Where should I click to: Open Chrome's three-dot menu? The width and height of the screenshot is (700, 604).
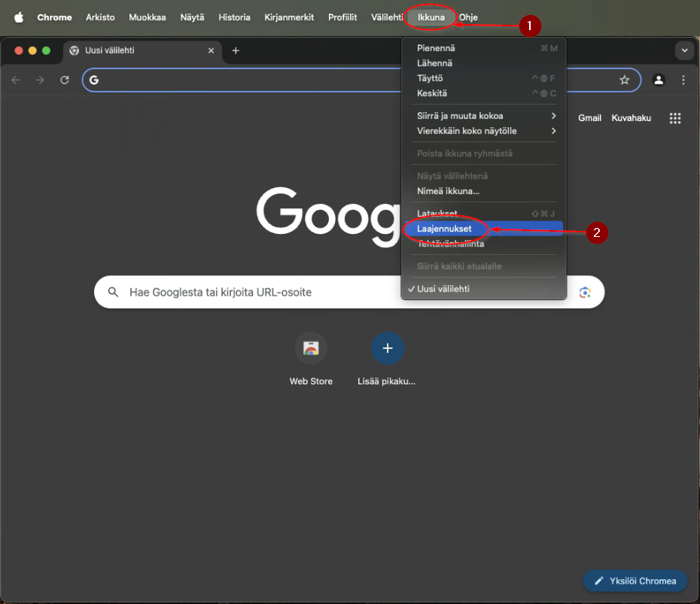(x=683, y=80)
